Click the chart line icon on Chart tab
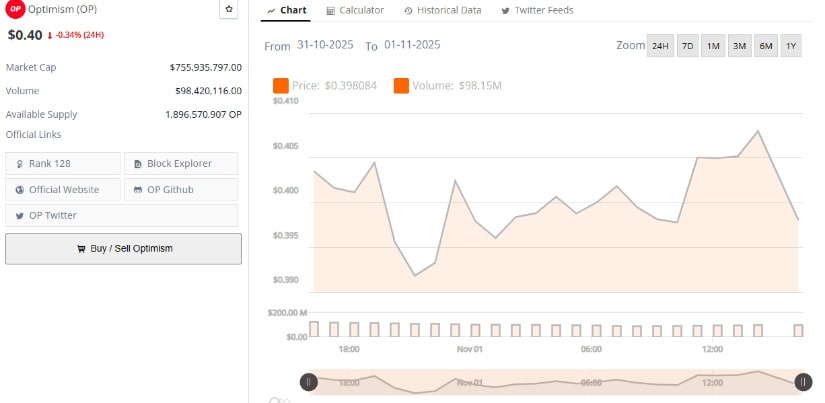The image size is (825, 403). 271,11
